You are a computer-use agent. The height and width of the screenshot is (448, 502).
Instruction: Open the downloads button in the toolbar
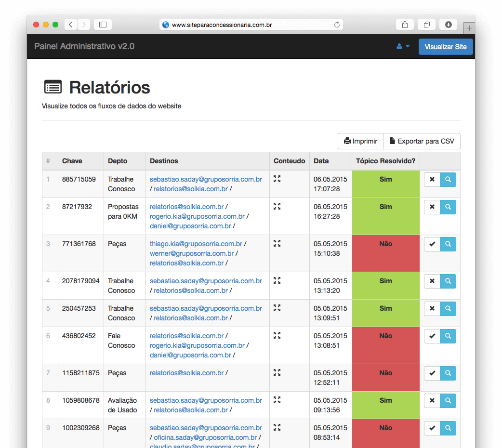pos(449,25)
